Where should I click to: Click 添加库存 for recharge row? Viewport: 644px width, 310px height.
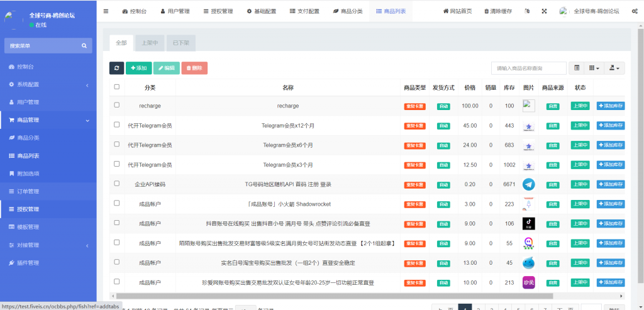pyautogui.click(x=611, y=106)
